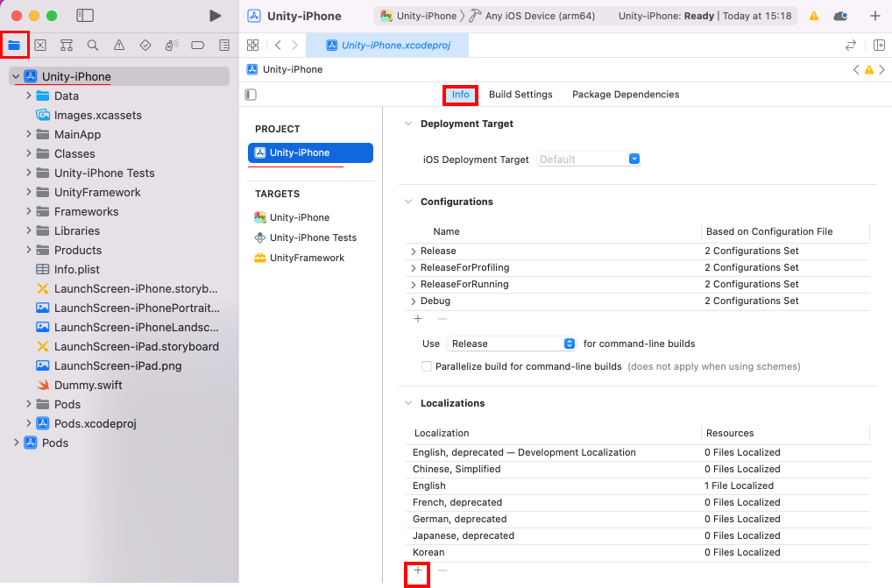
Task: Hide the project and targets list
Action: pyautogui.click(x=251, y=95)
